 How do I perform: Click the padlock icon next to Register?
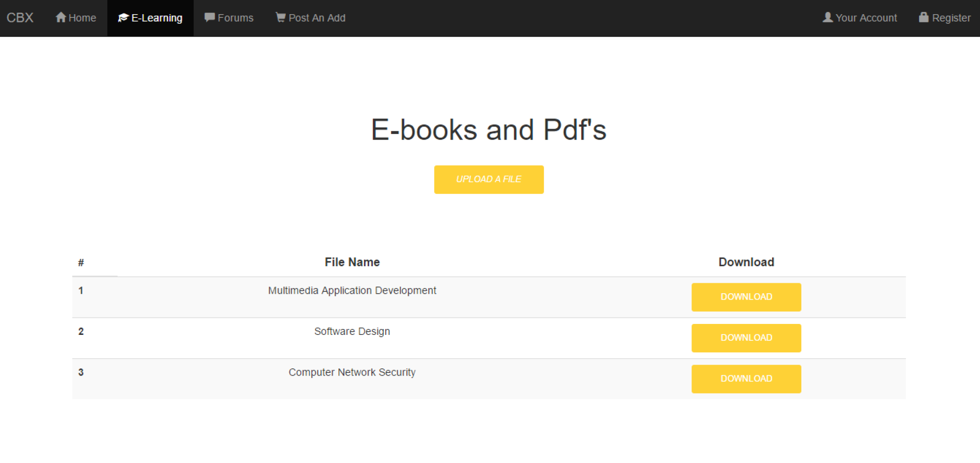pyautogui.click(x=924, y=17)
